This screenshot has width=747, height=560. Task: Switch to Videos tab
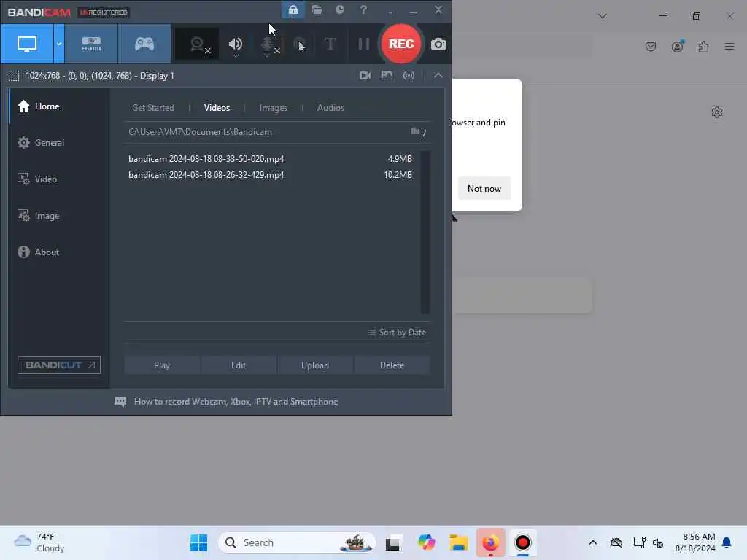coord(217,108)
